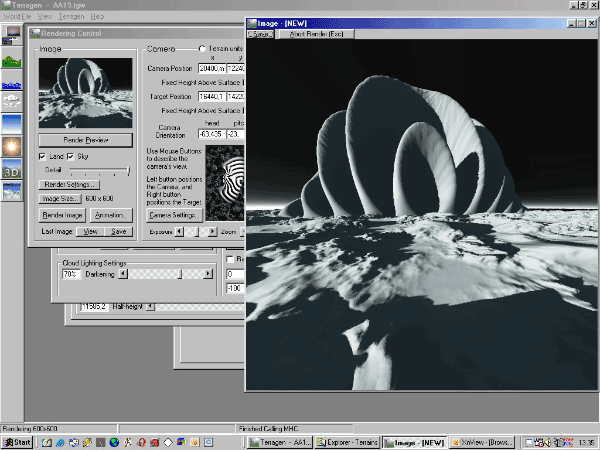Image resolution: width=600 pixels, height=450 pixels.
Task: Open Lighting Conditions via the sun icon
Action: pos(12,146)
